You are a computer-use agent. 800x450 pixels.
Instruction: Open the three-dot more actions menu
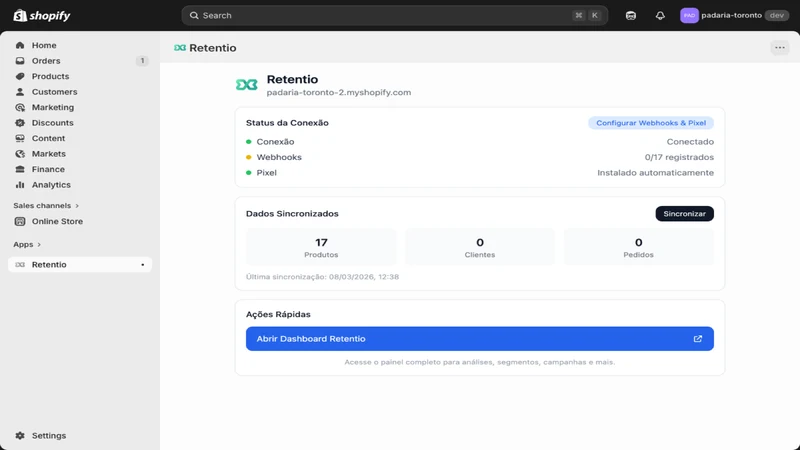coord(780,47)
